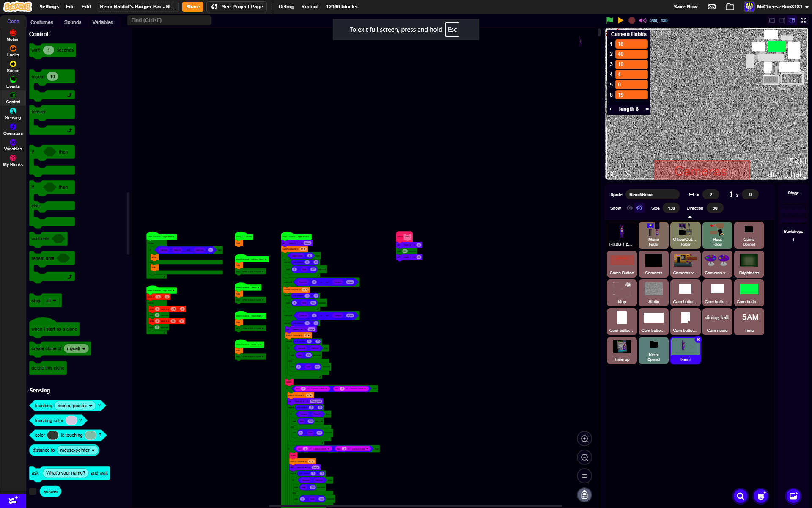Click the sprite name field Remi//Remi
The image size is (812, 508).
tap(652, 194)
